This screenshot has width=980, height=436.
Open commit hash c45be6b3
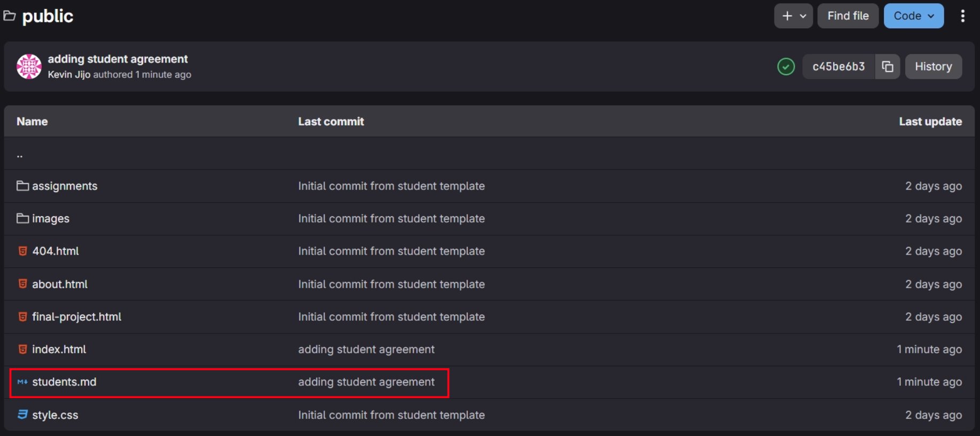[838, 67]
